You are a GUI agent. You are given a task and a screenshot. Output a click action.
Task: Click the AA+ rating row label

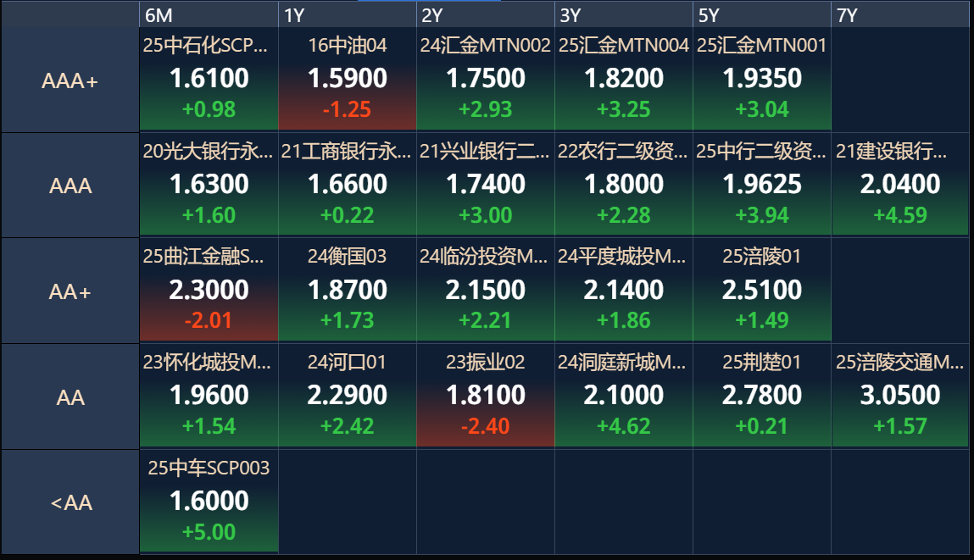coord(70,291)
